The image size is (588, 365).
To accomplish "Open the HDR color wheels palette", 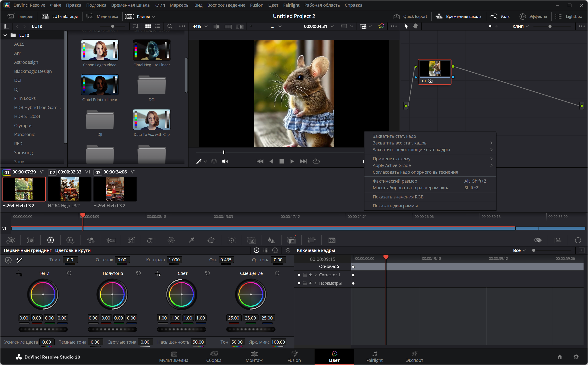I will pyautogui.click(x=70, y=240).
